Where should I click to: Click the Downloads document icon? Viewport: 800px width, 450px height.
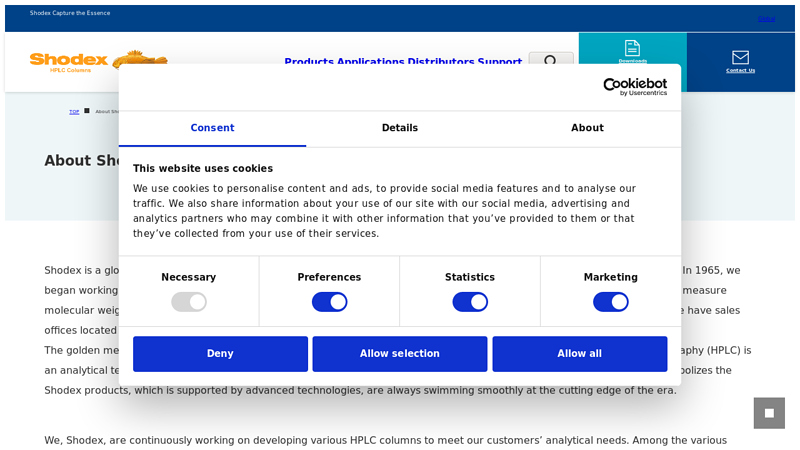click(632, 48)
